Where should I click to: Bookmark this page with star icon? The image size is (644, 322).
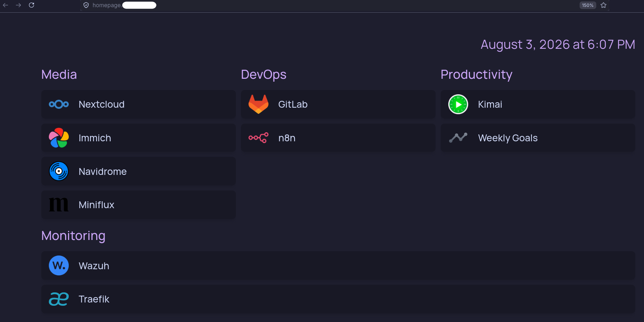[x=603, y=5]
